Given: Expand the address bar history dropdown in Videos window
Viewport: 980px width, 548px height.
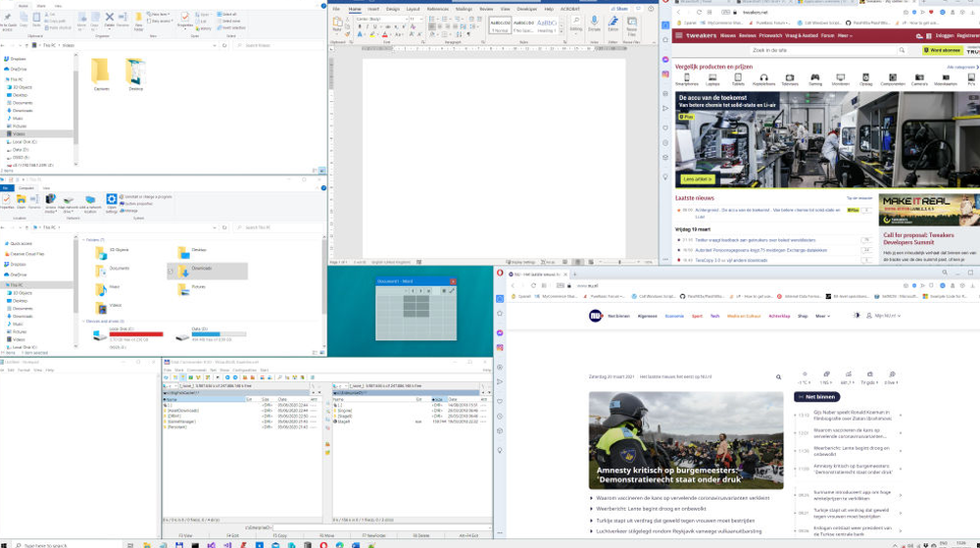Looking at the screenshot, I should tap(215, 46).
